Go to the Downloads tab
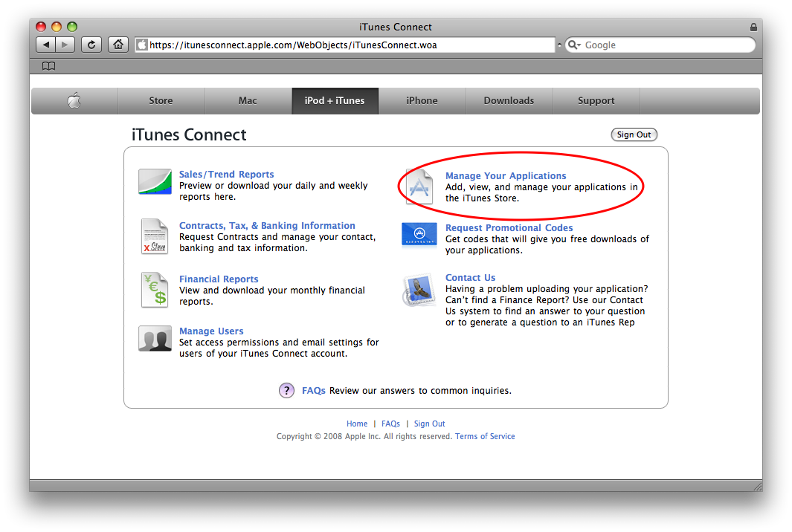 click(x=509, y=101)
